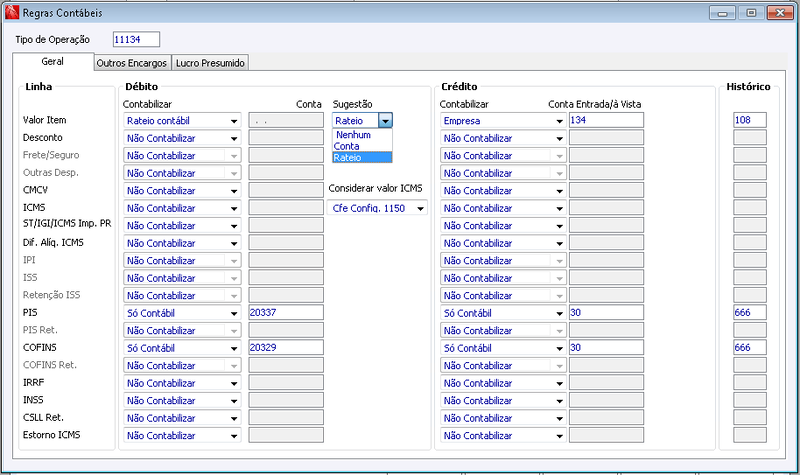Viewport: 800px width, 475px height.
Task: Select the Geral tab
Action: 53,61
